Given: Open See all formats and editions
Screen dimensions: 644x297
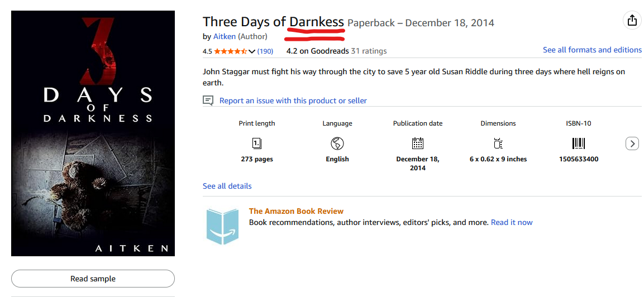Looking at the screenshot, I should (592, 50).
